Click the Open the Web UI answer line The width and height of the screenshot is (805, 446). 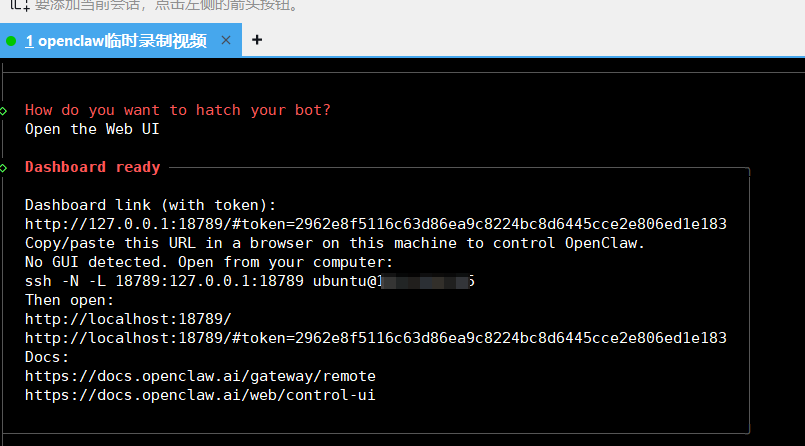[92, 129]
